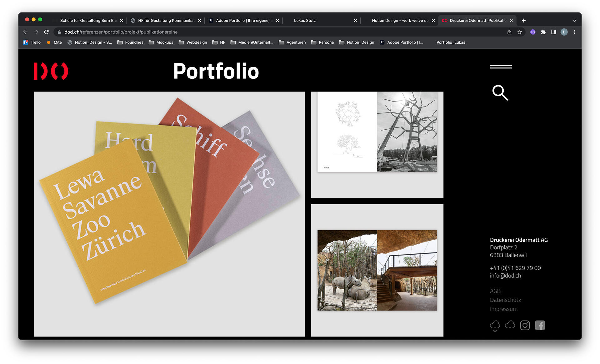
Task: Open the hamburger menu lines
Action: pos(501,67)
